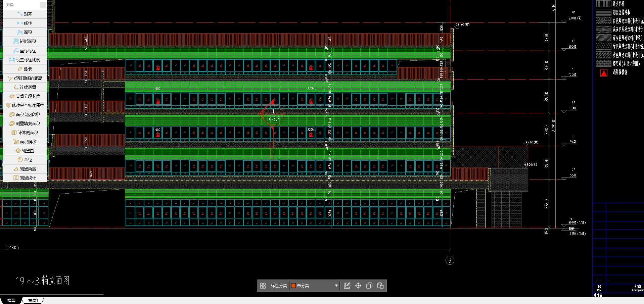
Task: Click the 20.500 floor level label
Action: coord(572,47)
